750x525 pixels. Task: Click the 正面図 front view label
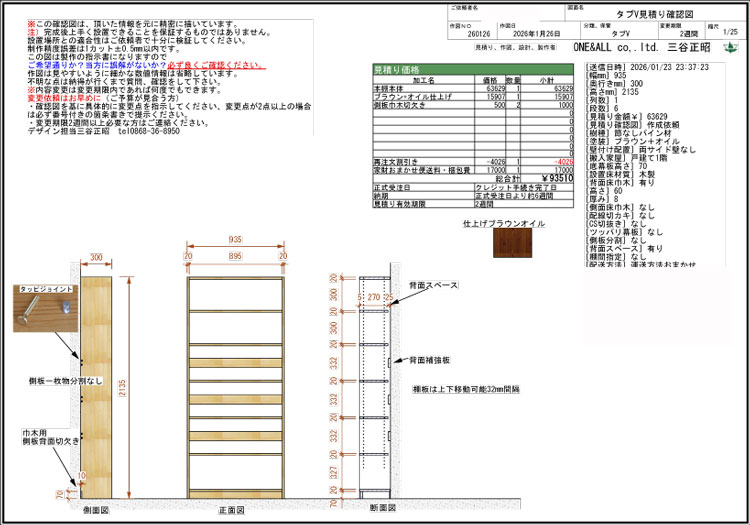(x=233, y=510)
